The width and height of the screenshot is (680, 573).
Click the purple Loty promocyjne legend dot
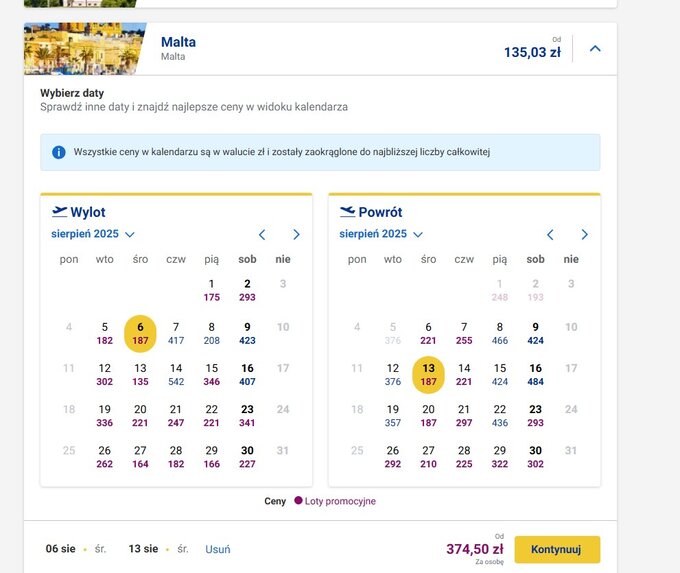click(x=298, y=501)
